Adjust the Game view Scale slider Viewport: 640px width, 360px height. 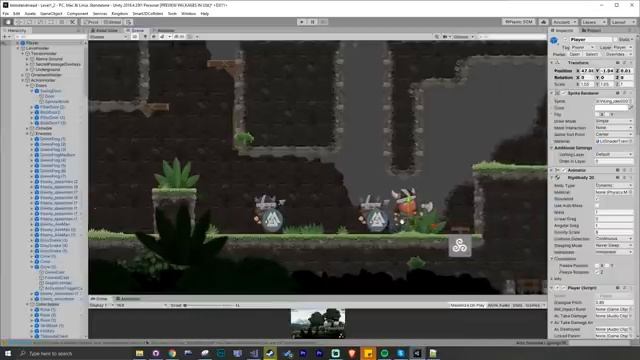pyautogui.click(x=210, y=305)
